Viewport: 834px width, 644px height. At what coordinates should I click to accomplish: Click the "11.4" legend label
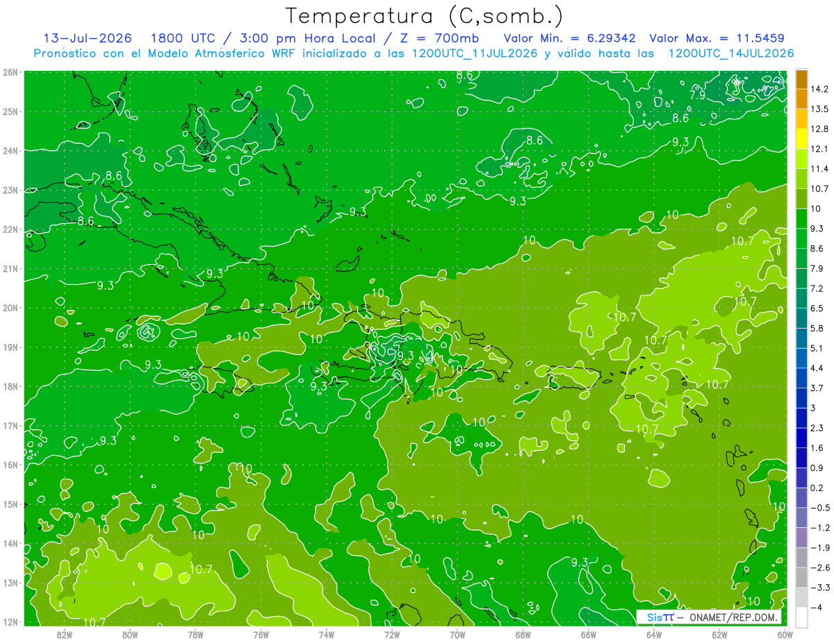click(819, 168)
